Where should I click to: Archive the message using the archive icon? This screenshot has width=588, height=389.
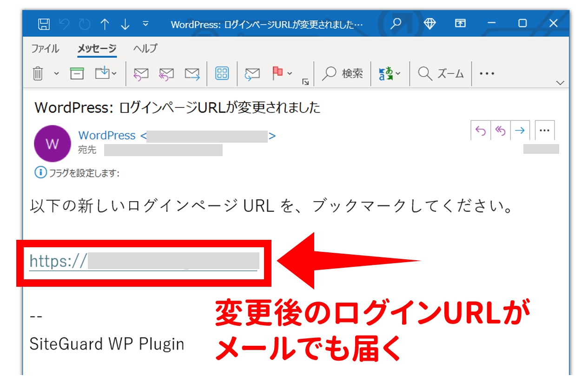point(77,73)
